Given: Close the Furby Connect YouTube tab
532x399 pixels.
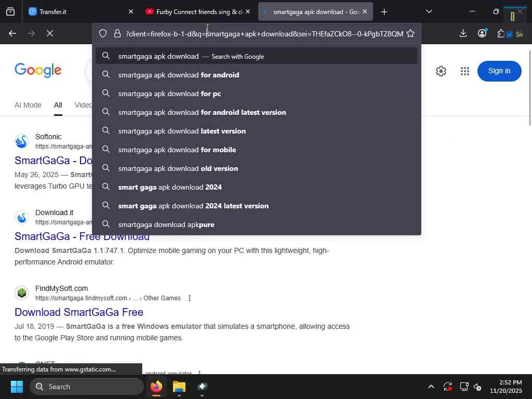Looking at the screenshot, I should (x=248, y=11).
